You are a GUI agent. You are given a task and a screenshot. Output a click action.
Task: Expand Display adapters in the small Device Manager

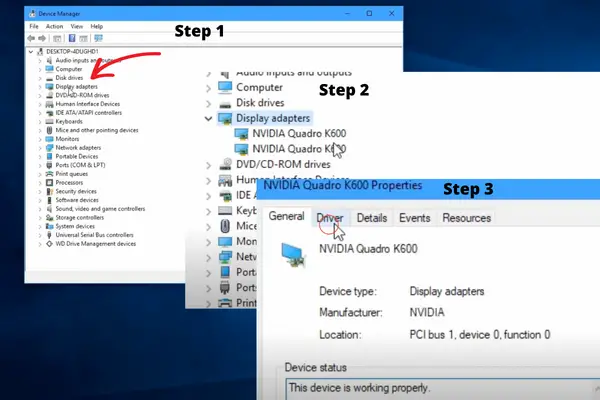[x=40, y=87]
